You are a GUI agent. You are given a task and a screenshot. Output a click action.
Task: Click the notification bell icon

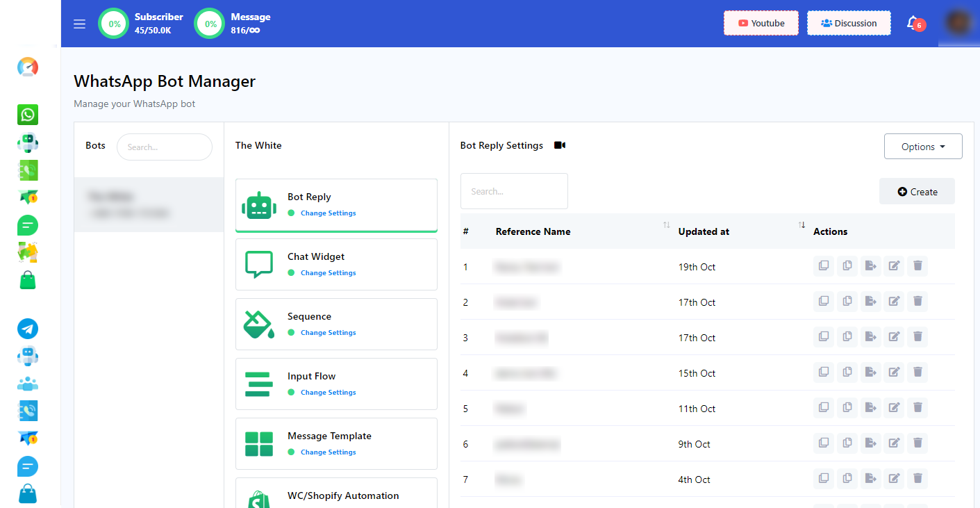pyautogui.click(x=913, y=23)
